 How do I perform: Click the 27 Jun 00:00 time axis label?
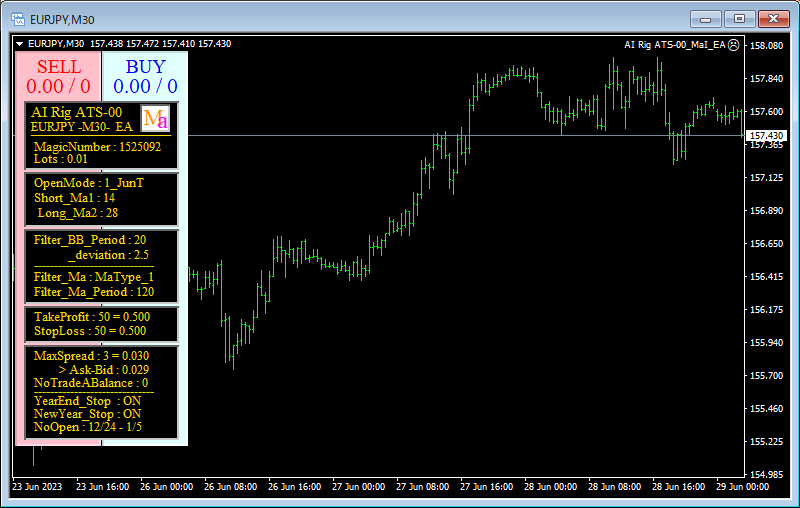[x=358, y=487]
